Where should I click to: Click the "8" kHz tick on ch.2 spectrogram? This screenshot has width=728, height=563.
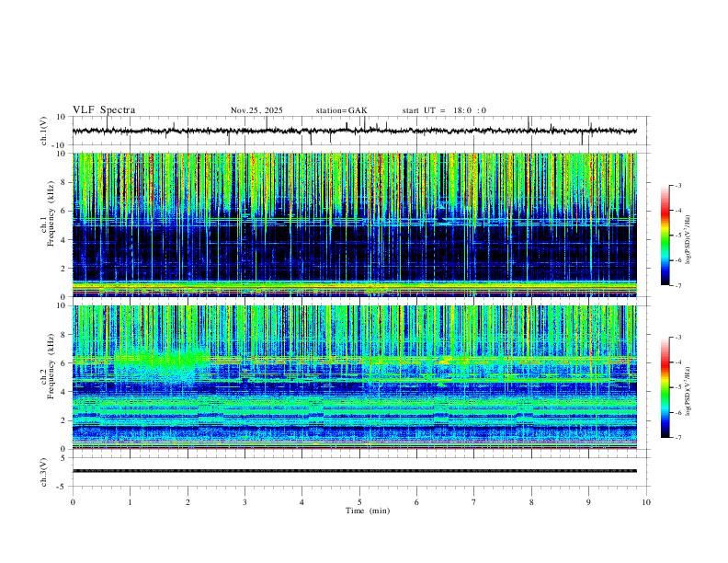tap(63, 335)
